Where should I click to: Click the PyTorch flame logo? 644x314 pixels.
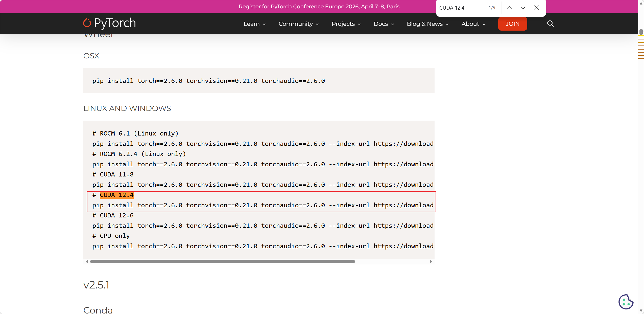(87, 23)
